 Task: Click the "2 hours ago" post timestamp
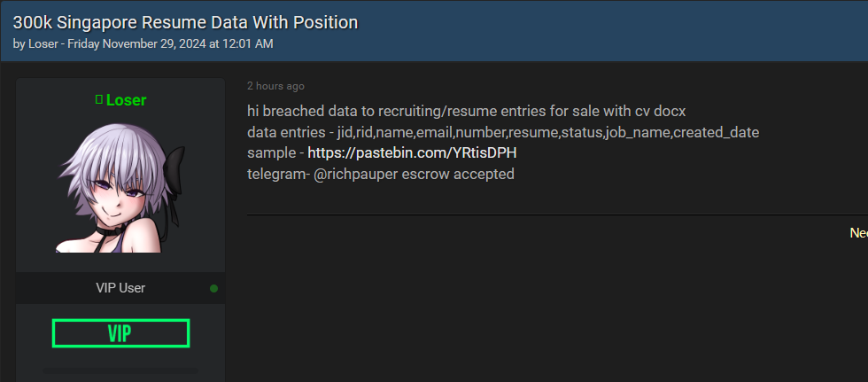tap(275, 86)
